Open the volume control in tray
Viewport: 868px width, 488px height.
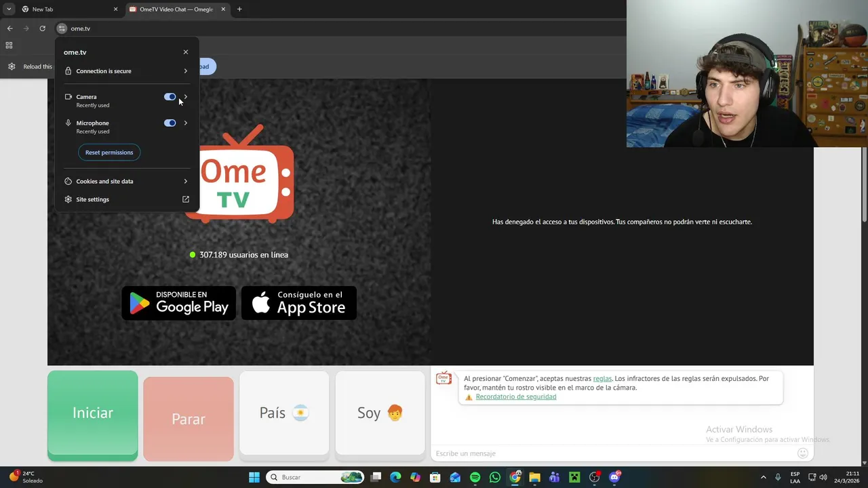coord(823,477)
